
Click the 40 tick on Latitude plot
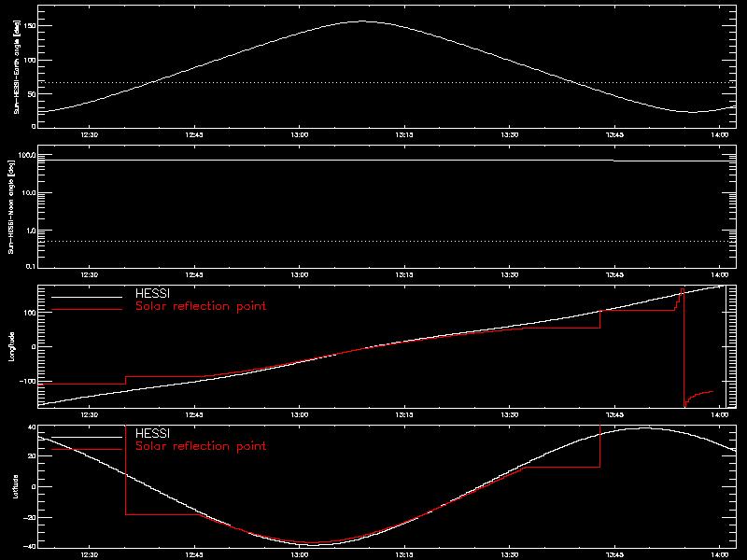coord(32,427)
